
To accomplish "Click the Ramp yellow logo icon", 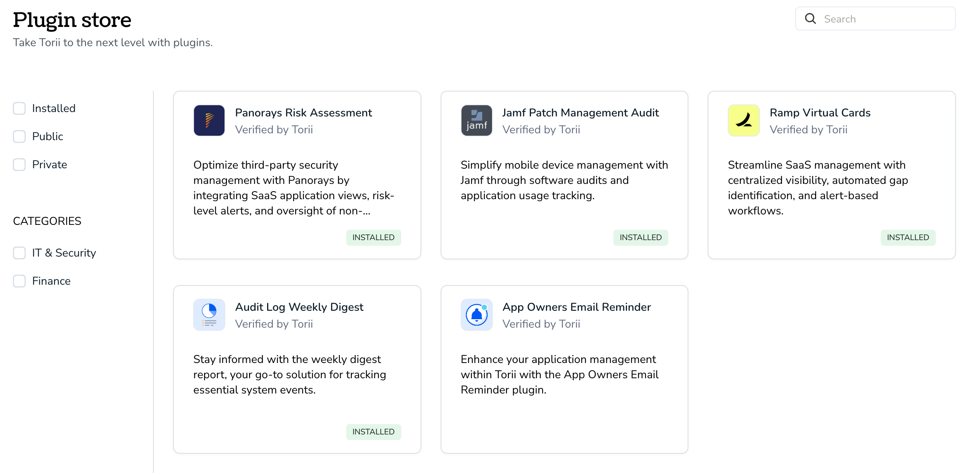I will (743, 120).
